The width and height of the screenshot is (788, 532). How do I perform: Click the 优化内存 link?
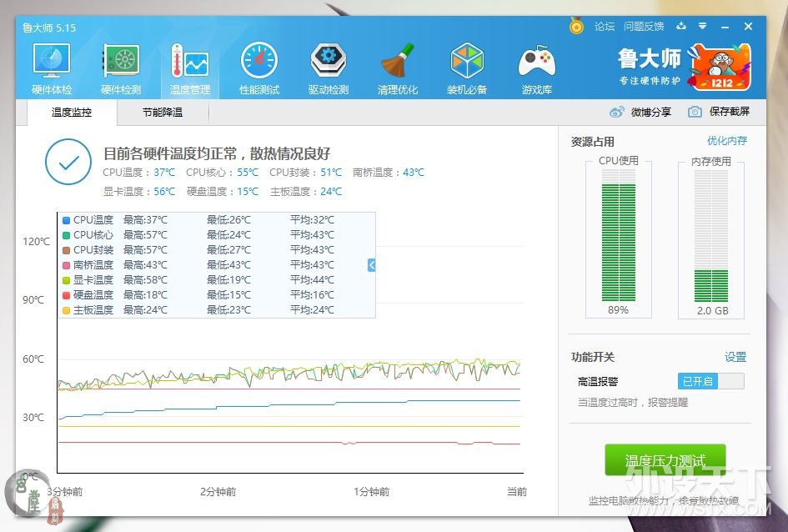726,141
